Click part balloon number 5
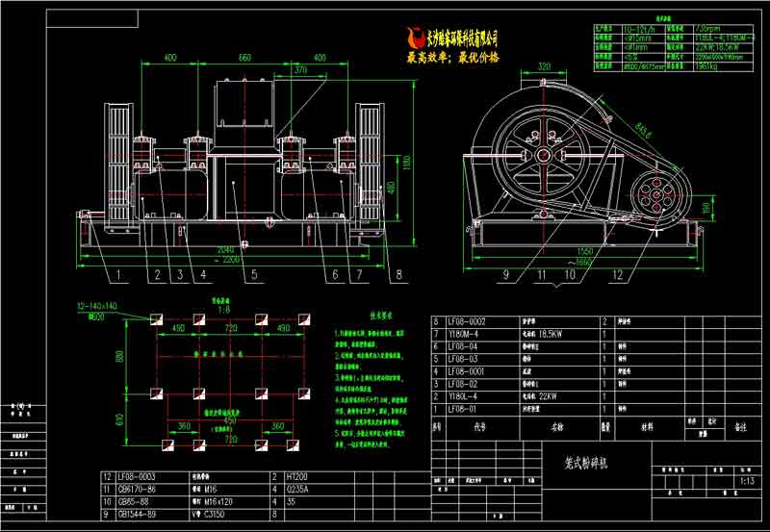The width and height of the screenshot is (770, 532). pyautogui.click(x=254, y=275)
